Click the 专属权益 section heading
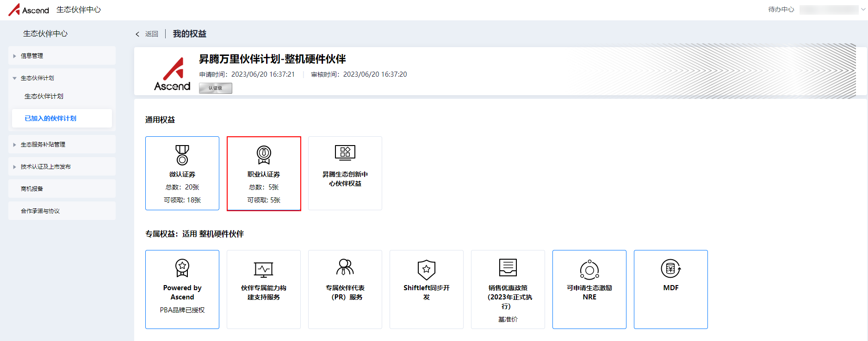868x341 pixels. 194,234
